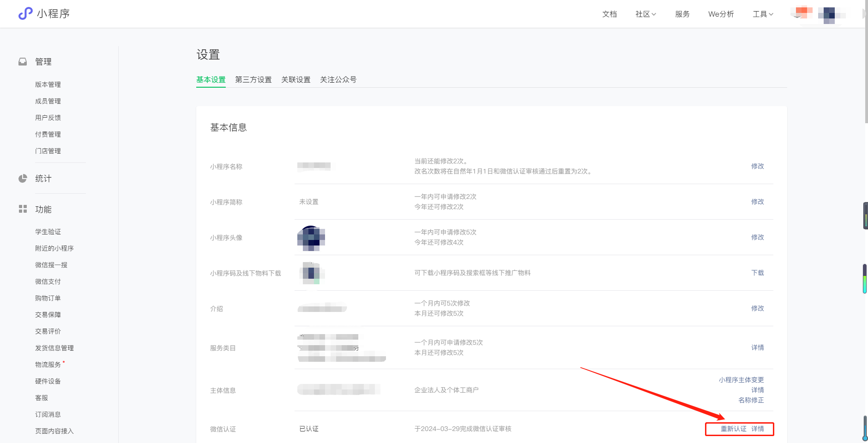Click the 小程序 logo icon

[x=25, y=14]
